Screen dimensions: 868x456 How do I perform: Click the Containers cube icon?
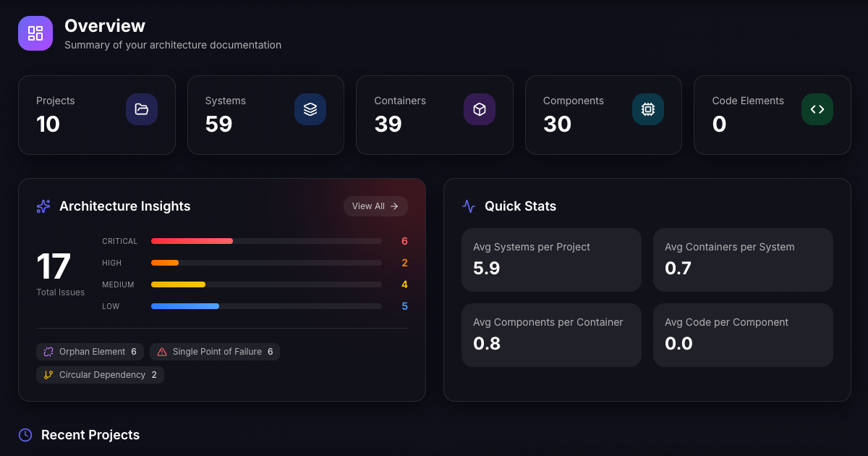(479, 109)
